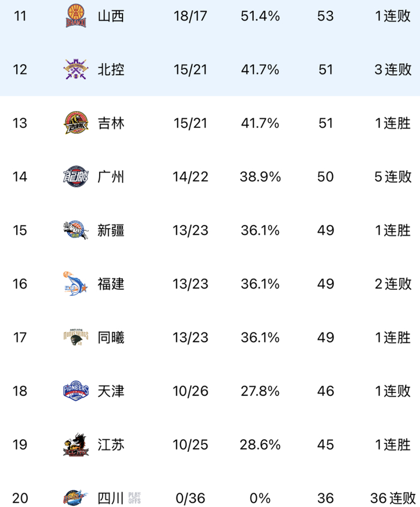Click the 5连败 streak for 广州
The image size is (420, 507).
[x=394, y=177]
